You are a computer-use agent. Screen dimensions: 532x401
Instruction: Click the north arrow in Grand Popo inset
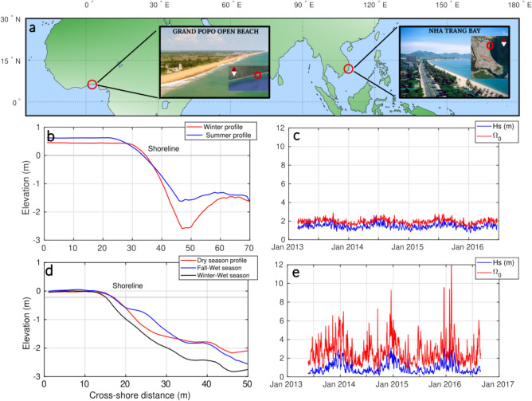pos(234,71)
